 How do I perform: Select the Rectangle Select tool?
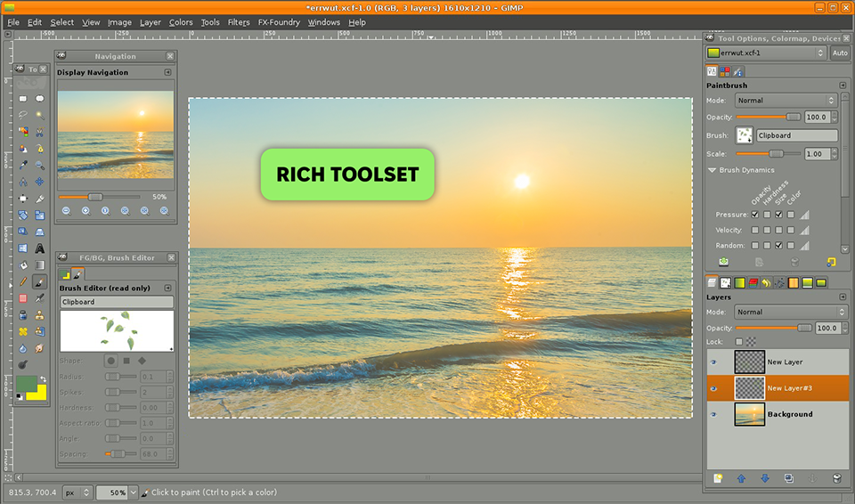[x=23, y=99]
